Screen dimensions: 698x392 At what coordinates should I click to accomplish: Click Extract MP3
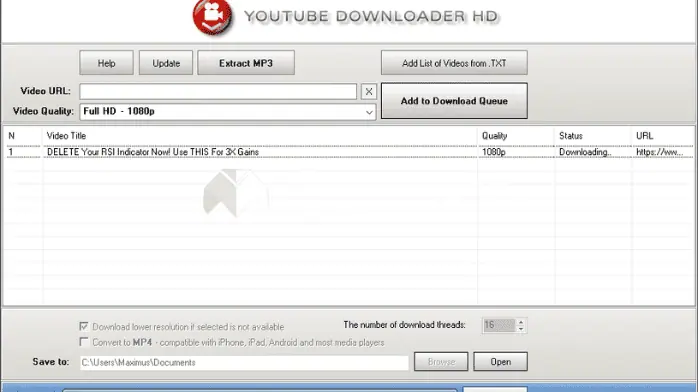pyautogui.click(x=246, y=63)
